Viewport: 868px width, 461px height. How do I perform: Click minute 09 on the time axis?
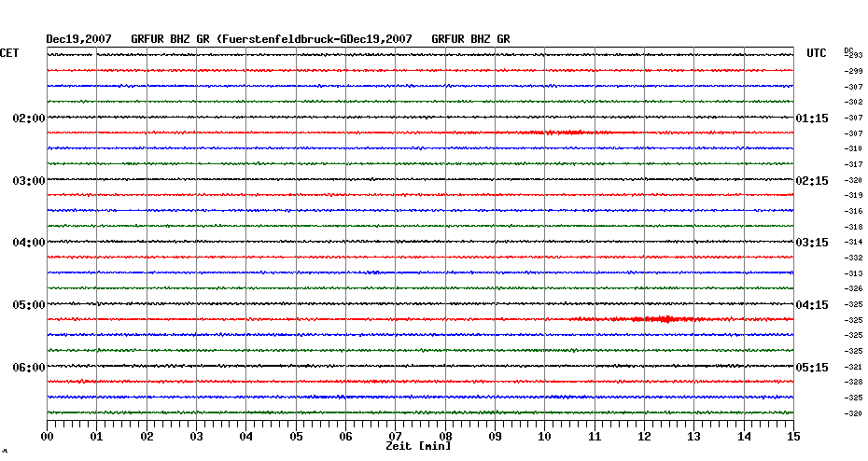pyautogui.click(x=496, y=436)
